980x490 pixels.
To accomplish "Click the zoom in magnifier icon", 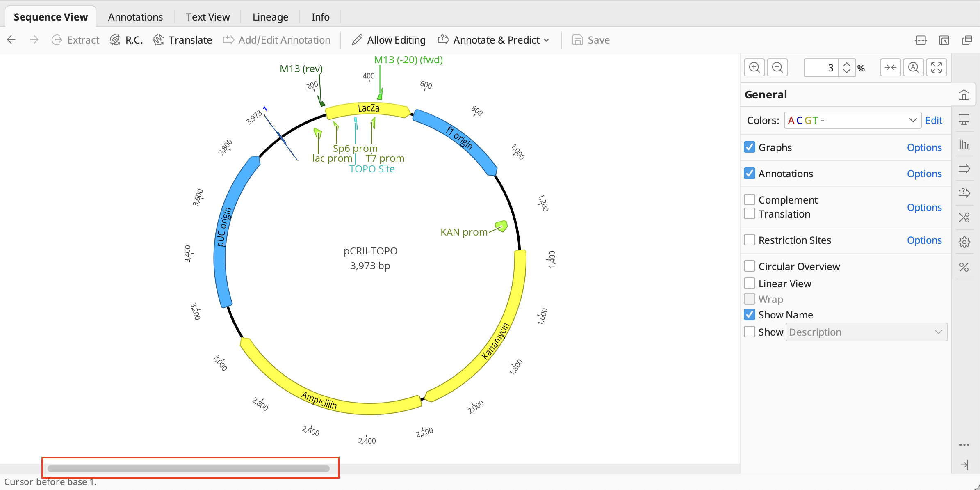I will click(754, 67).
